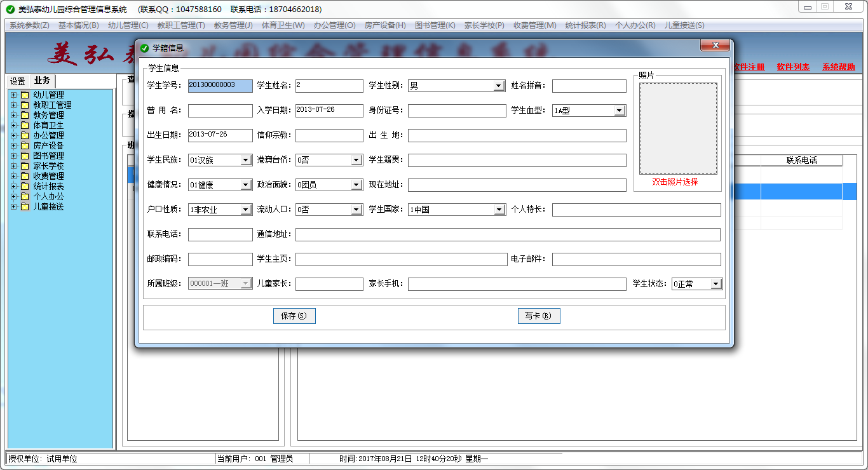Click the 当前用户: 001 管理员 status text
This screenshot has height=470, width=868.
(255, 459)
